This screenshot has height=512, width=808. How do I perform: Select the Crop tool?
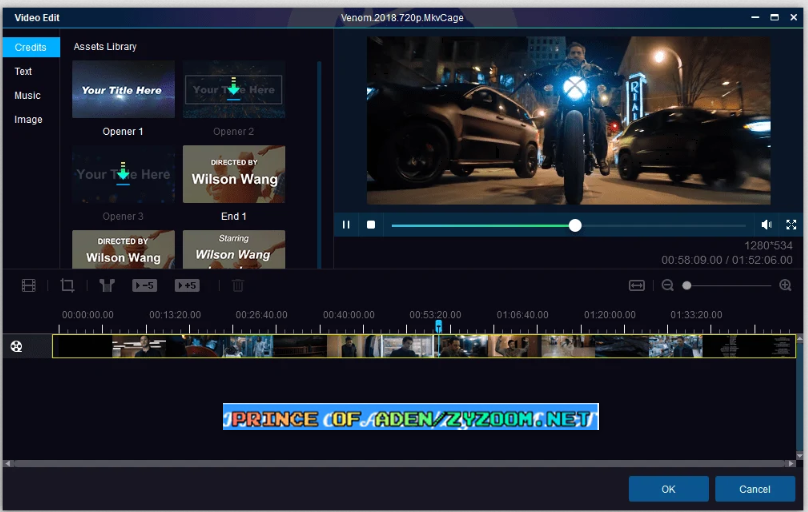pyautogui.click(x=68, y=285)
